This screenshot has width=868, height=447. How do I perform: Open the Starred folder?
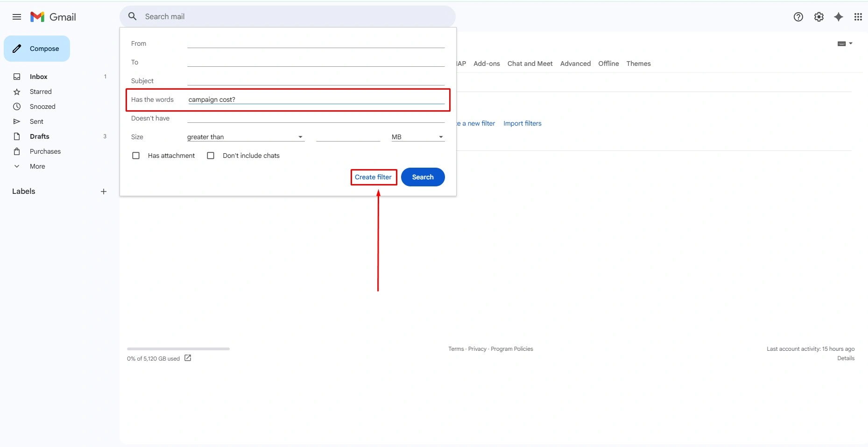[x=41, y=92]
